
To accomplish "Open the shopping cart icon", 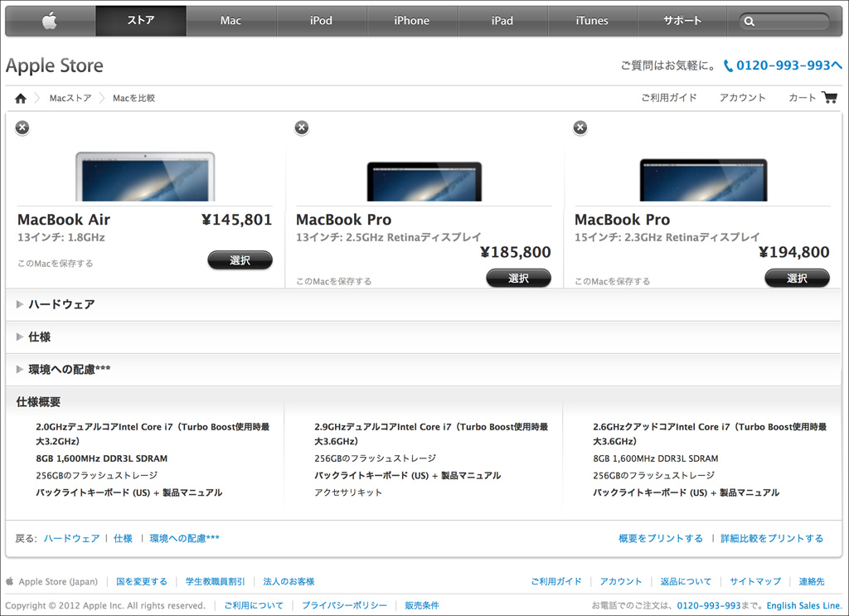I will coord(829,98).
